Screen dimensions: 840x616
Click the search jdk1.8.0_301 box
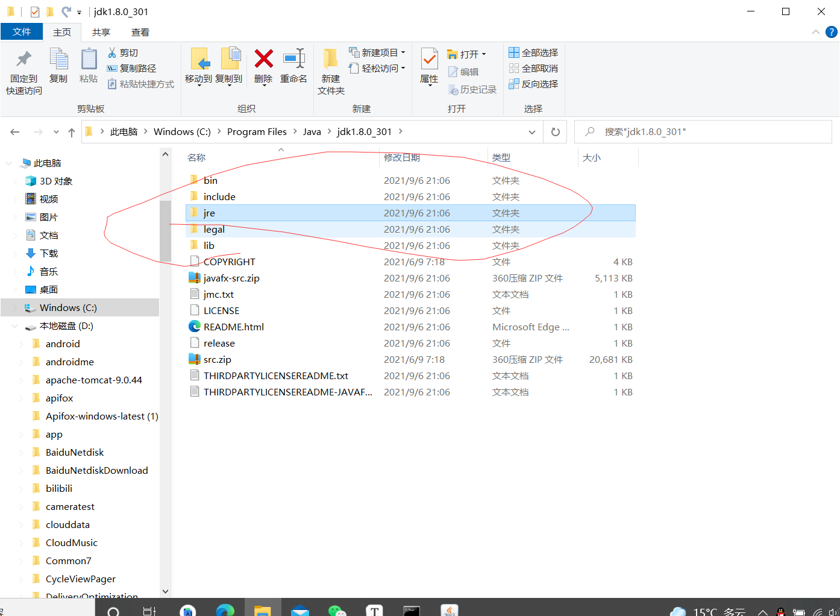click(x=704, y=132)
